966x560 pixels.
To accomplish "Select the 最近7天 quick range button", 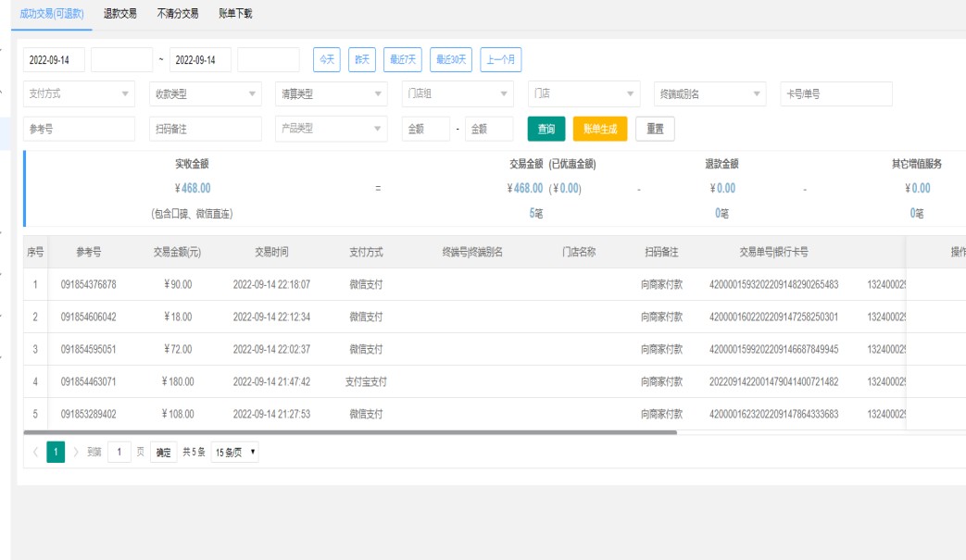I will pos(402,59).
